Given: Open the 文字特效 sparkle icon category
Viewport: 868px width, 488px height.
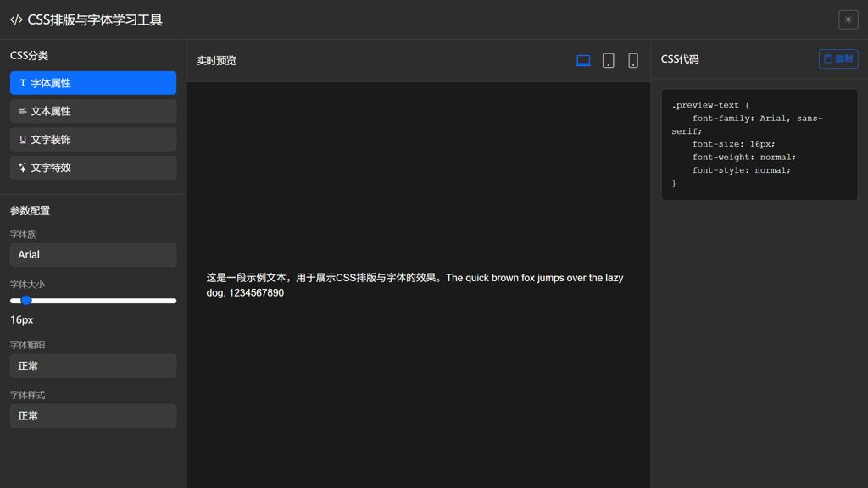Looking at the screenshot, I should [93, 168].
